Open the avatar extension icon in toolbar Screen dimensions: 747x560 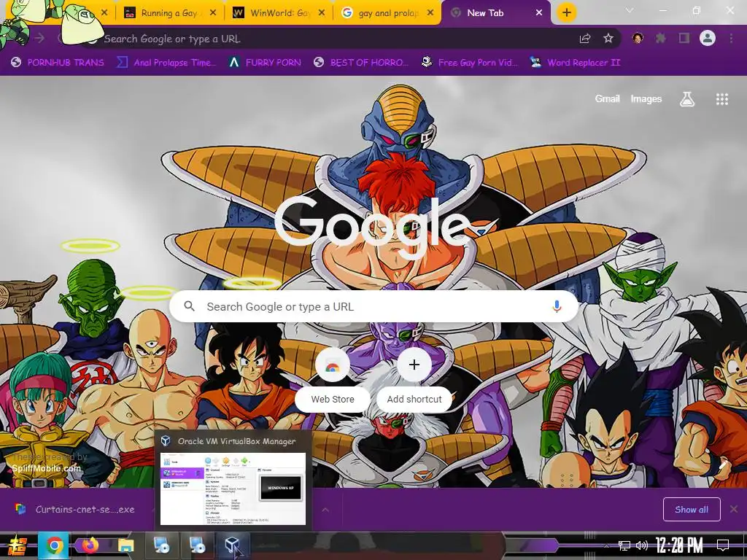pyautogui.click(x=638, y=38)
